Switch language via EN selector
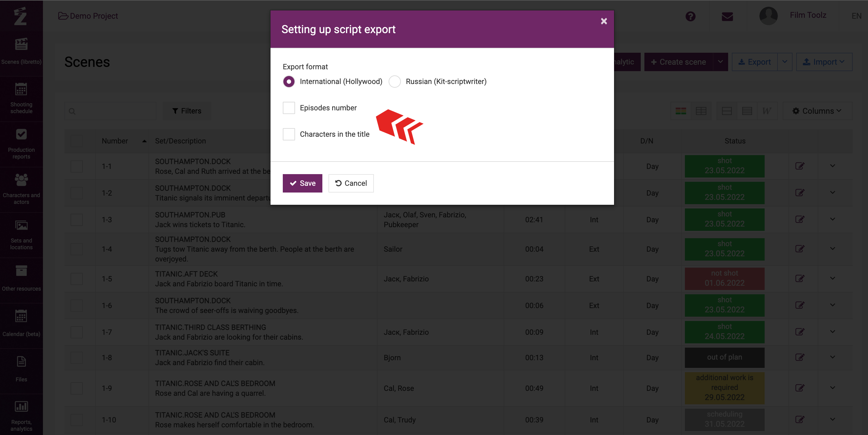The width and height of the screenshot is (868, 435). (856, 16)
